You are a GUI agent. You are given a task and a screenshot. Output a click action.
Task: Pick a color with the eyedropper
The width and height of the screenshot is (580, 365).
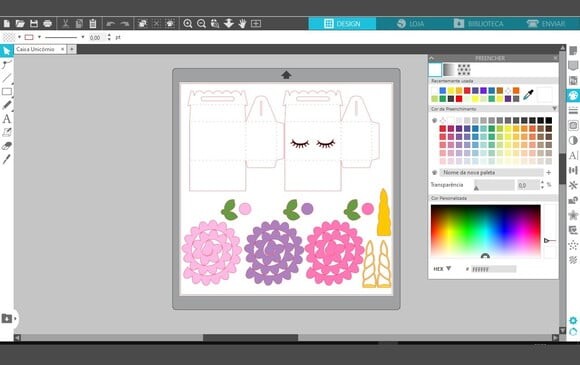point(528,95)
